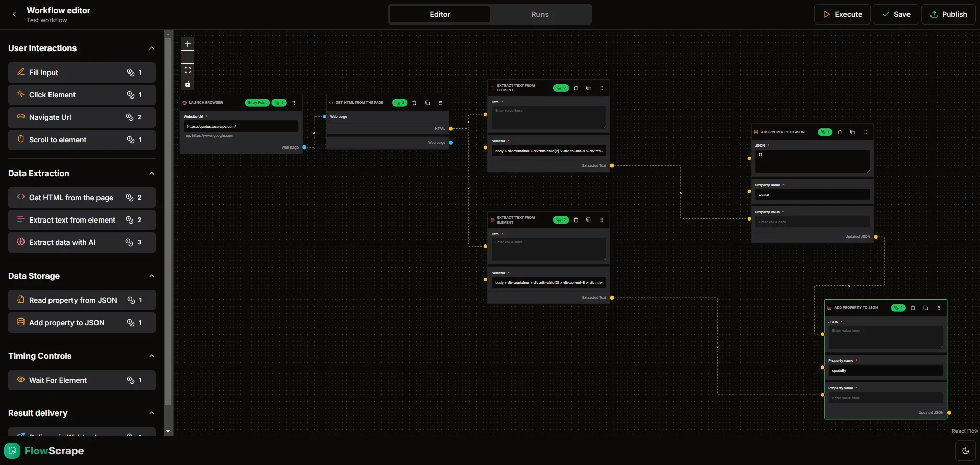
Task: Switch to the Runs tab
Action: [539, 14]
